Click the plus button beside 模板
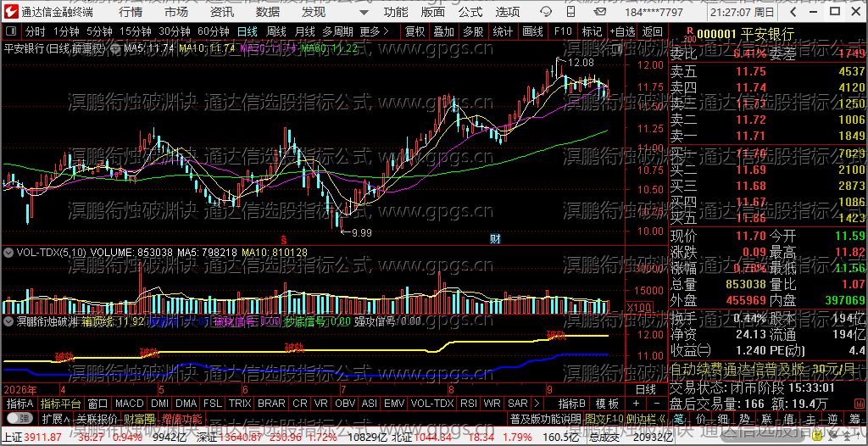The image size is (868, 446). [636, 404]
